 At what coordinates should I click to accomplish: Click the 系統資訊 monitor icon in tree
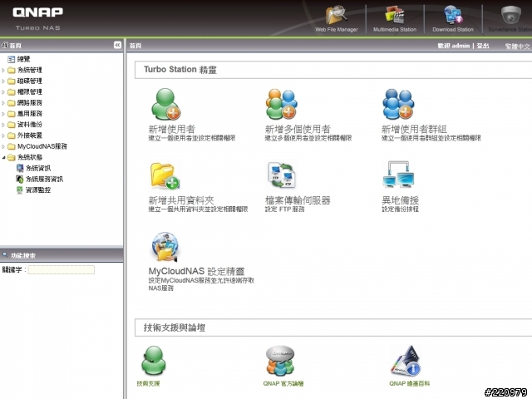[20, 168]
